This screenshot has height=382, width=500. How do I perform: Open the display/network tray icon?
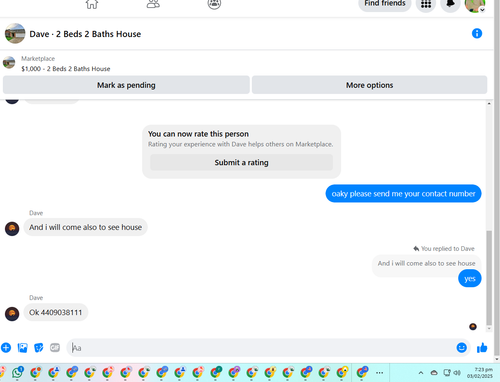447,373
